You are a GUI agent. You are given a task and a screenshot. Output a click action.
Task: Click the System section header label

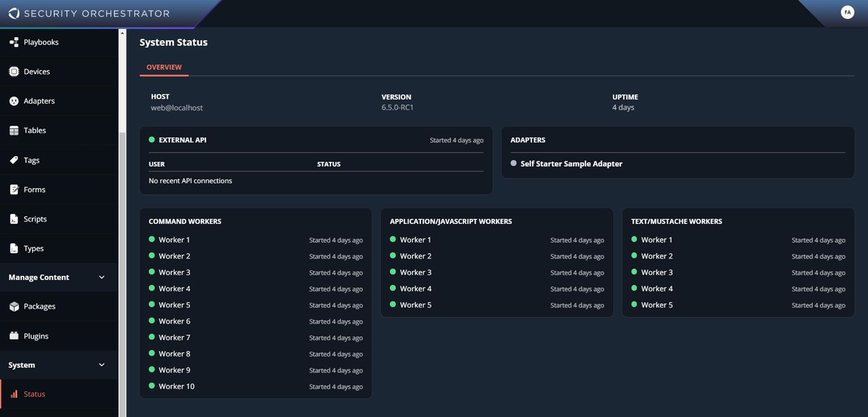click(21, 365)
